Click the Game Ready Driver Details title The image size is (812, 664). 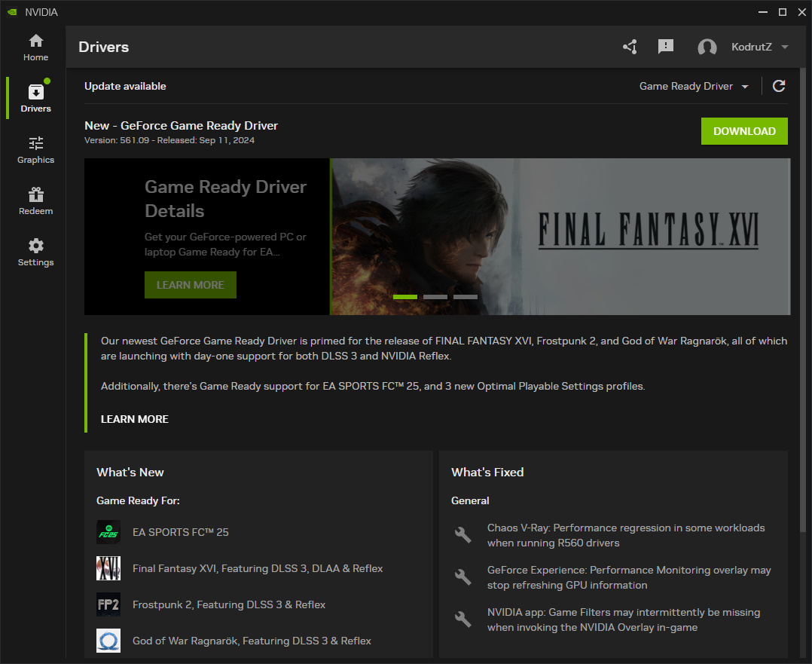pyautogui.click(x=225, y=199)
